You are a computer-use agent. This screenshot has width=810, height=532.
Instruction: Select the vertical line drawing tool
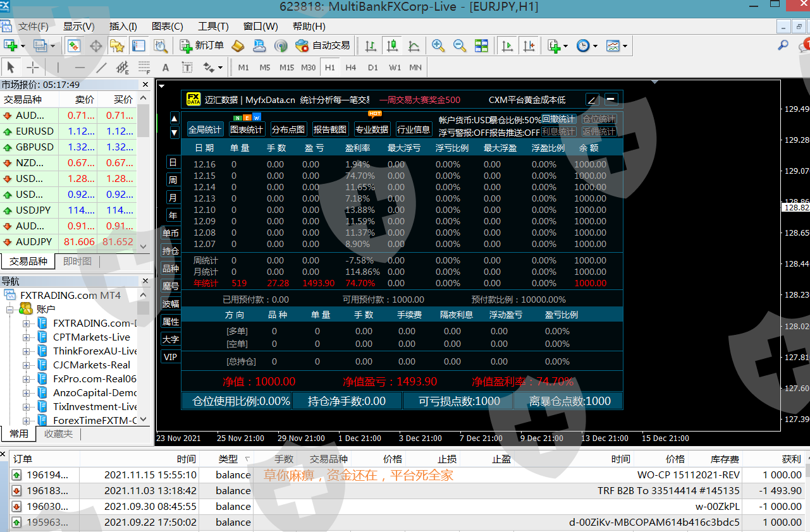[58, 67]
